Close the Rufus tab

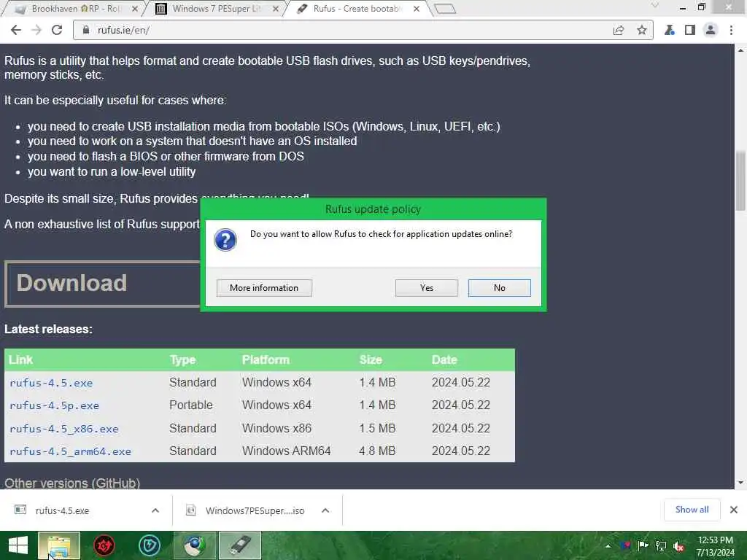point(417,9)
